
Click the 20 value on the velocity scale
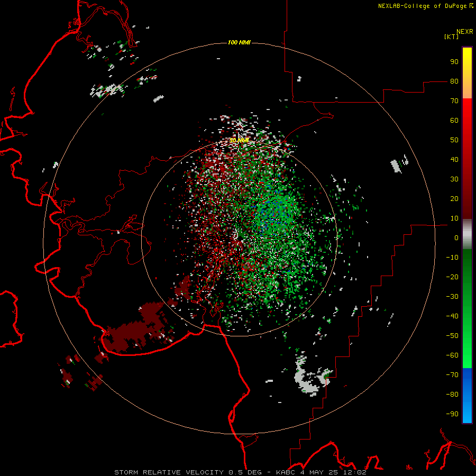[454, 199]
